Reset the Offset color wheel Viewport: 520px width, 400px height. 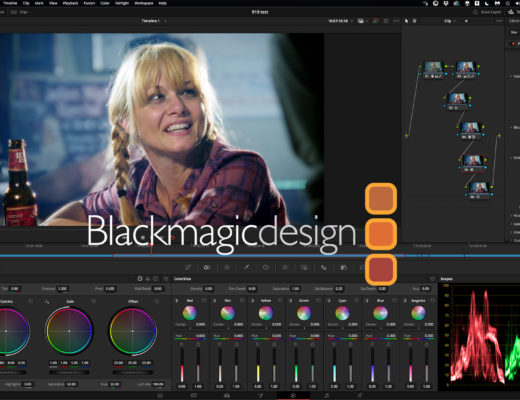click(x=157, y=301)
